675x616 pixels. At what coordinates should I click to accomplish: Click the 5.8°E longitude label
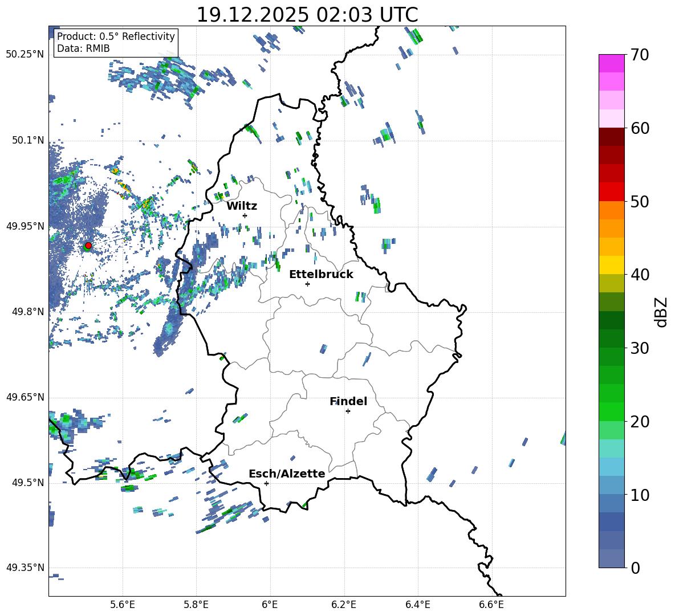[196, 605]
